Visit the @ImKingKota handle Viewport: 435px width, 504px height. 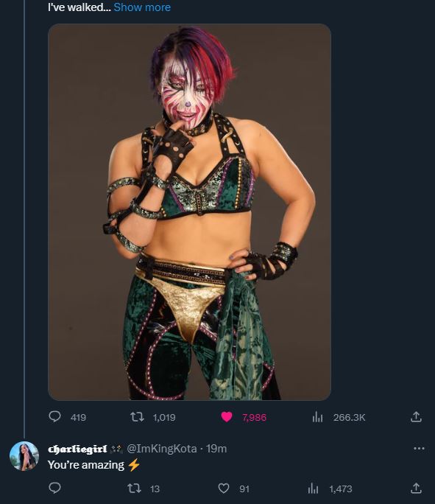click(x=162, y=449)
